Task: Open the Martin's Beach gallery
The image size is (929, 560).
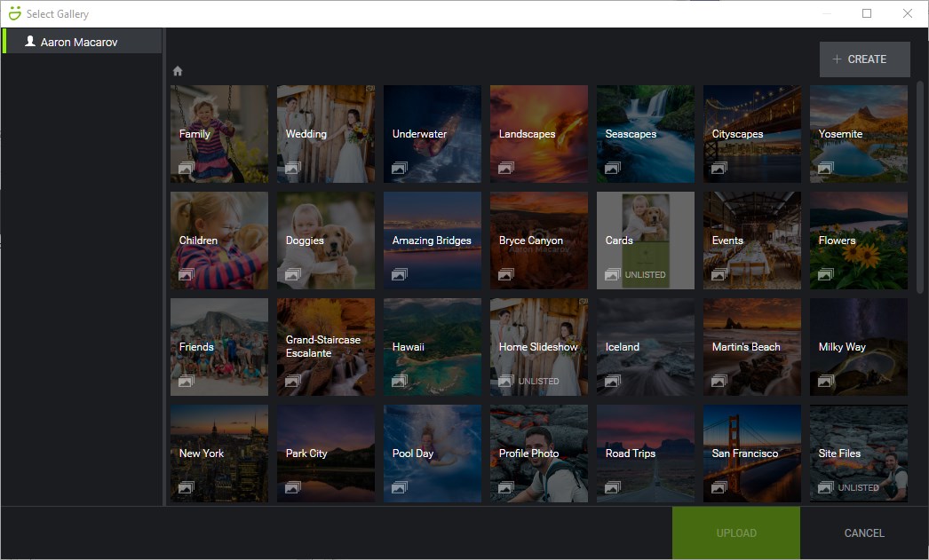Action: 752,347
